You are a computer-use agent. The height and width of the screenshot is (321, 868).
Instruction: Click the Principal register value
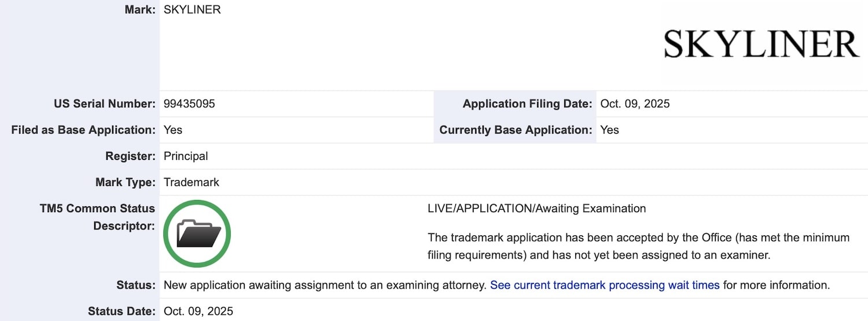[186, 156]
